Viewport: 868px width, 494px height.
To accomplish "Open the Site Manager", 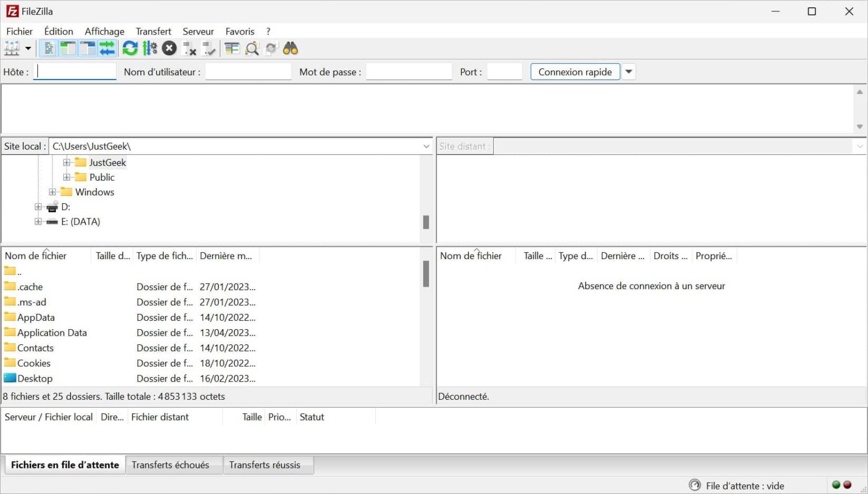I will click(12, 49).
